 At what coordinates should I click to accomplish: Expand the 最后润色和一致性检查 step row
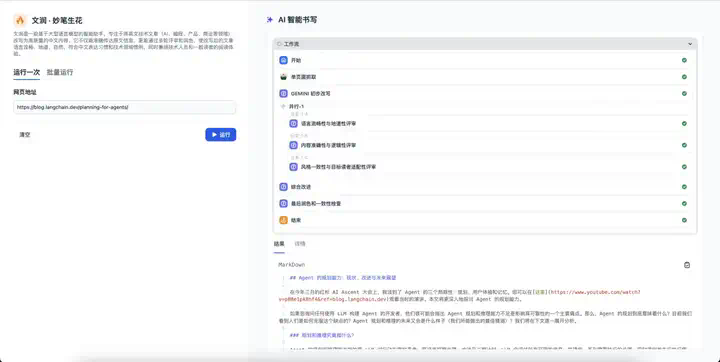484,204
